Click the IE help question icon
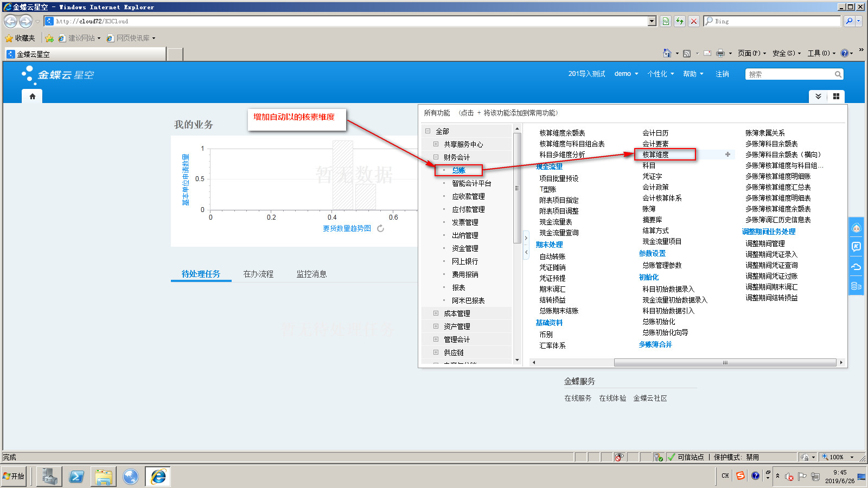The image size is (868, 488). click(x=845, y=53)
